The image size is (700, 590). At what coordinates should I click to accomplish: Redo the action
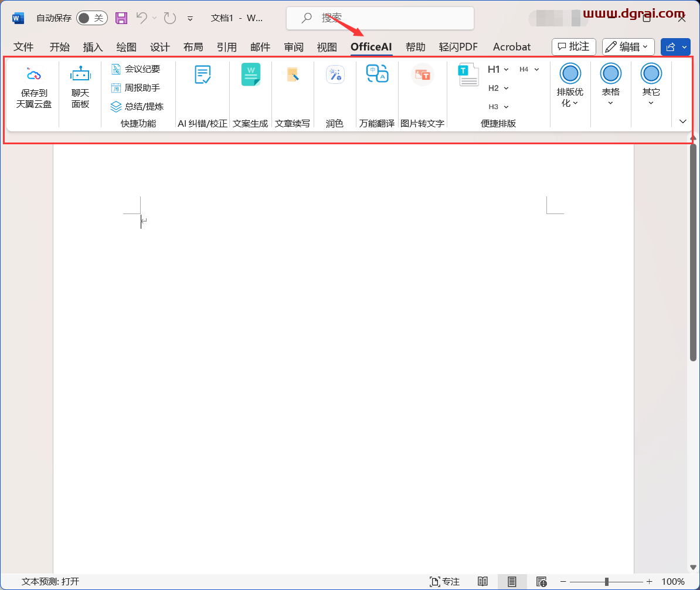(x=169, y=18)
